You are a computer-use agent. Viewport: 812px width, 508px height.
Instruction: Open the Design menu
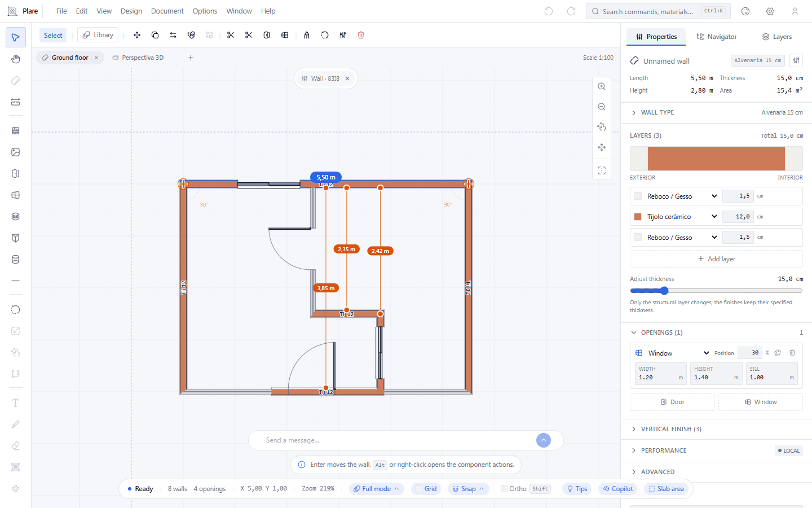click(x=131, y=11)
